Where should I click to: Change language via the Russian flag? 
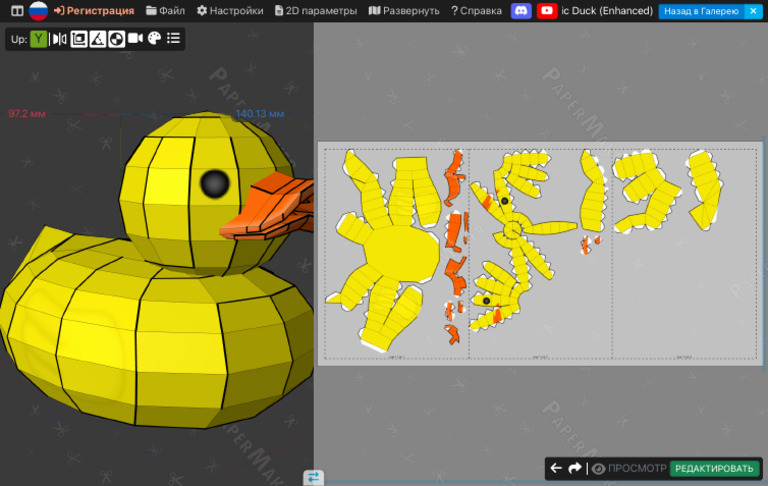38,10
